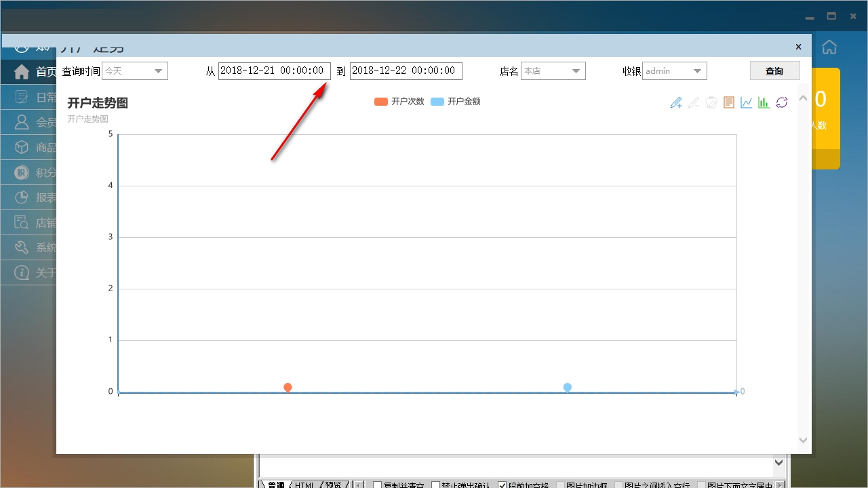868x488 pixels.
Task: Click the blue data point on chart
Action: [x=568, y=388]
